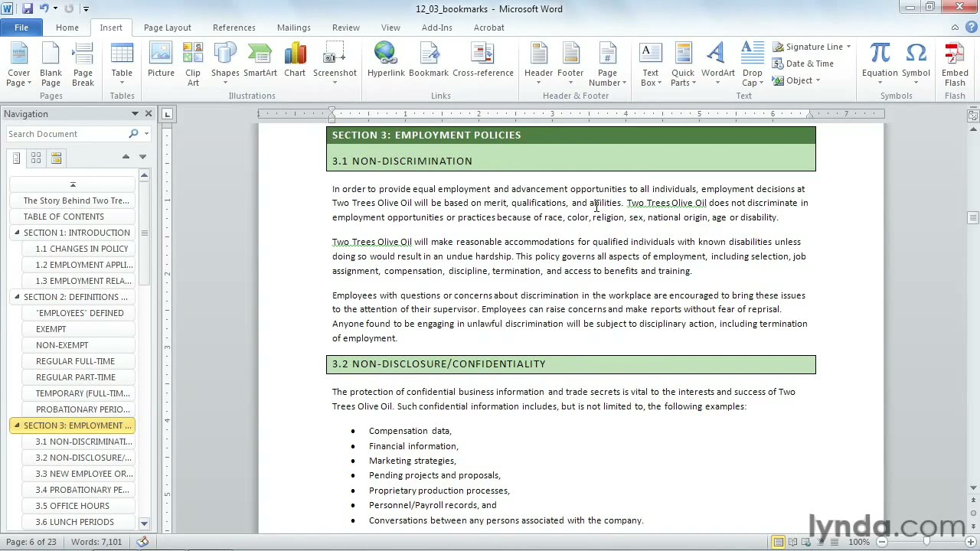Image resolution: width=980 pixels, height=551 pixels.
Task: Undo the last action
Action: click(44, 8)
